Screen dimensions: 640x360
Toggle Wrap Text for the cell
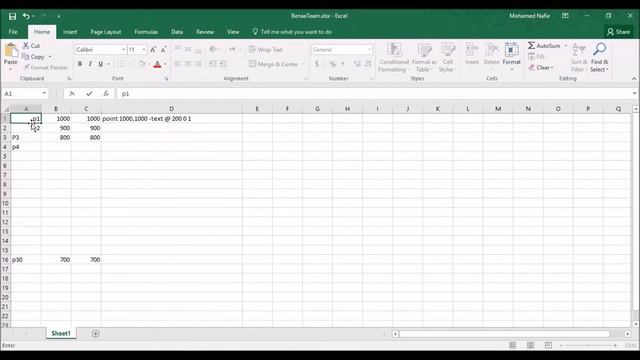tap(266, 49)
